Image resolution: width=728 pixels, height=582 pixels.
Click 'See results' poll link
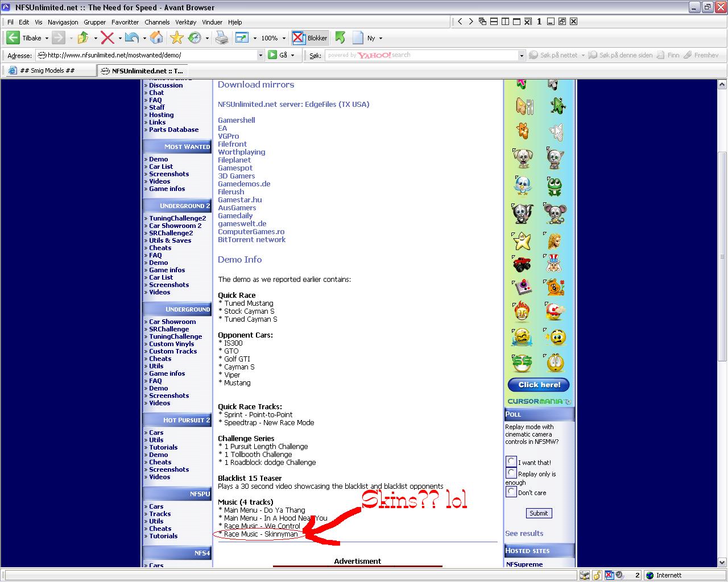click(524, 533)
